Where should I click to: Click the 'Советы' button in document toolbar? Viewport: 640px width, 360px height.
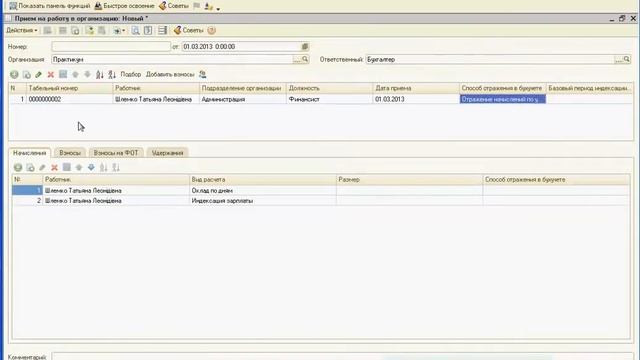[189, 31]
